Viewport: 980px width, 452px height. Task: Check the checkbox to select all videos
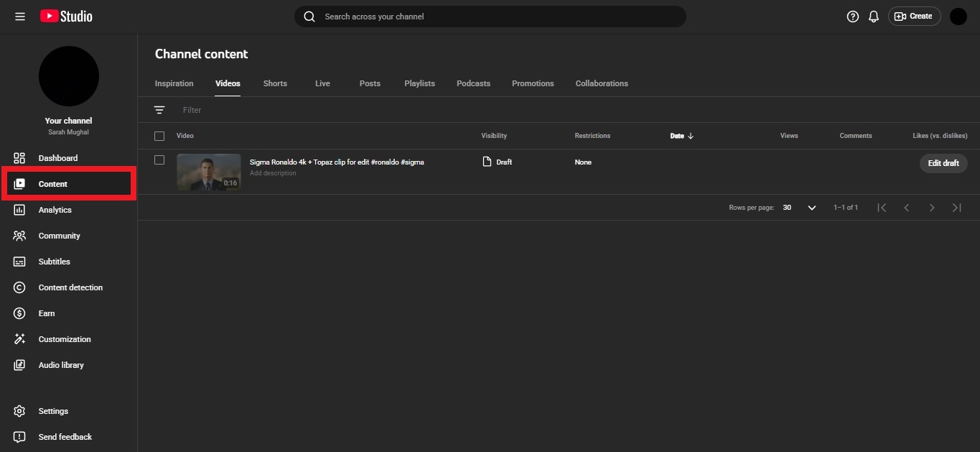(159, 135)
